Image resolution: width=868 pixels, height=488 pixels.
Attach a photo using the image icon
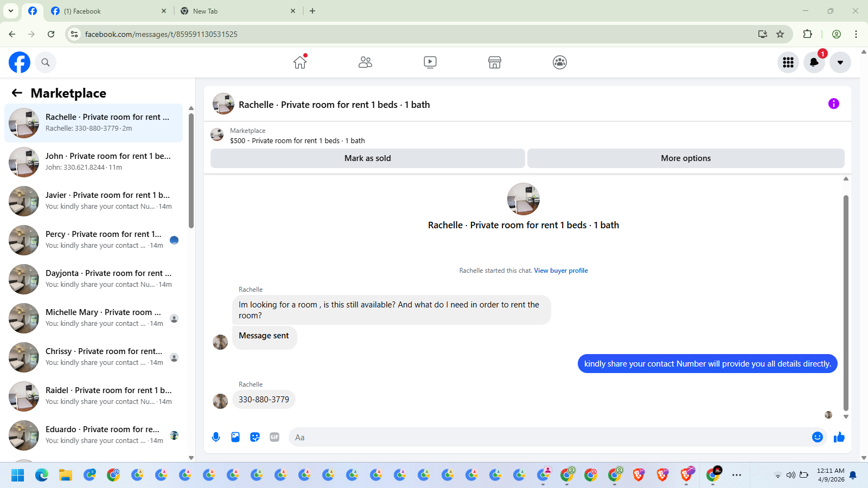[235, 437]
